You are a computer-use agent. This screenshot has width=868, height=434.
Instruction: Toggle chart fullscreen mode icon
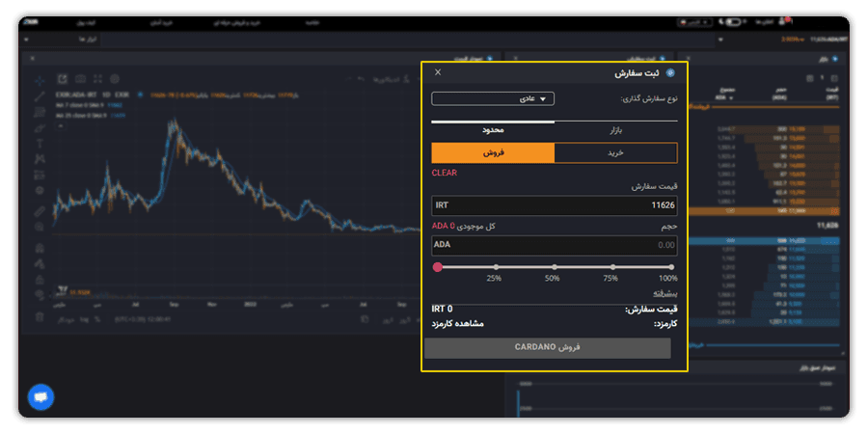98,79
